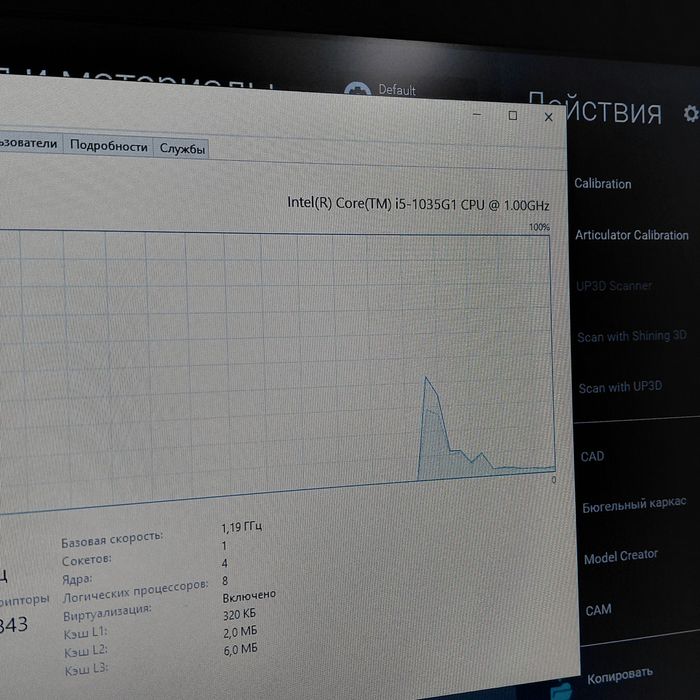The image size is (700, 700).
Task: Open the Подробности tab in Task Manager
Action: 108,146
